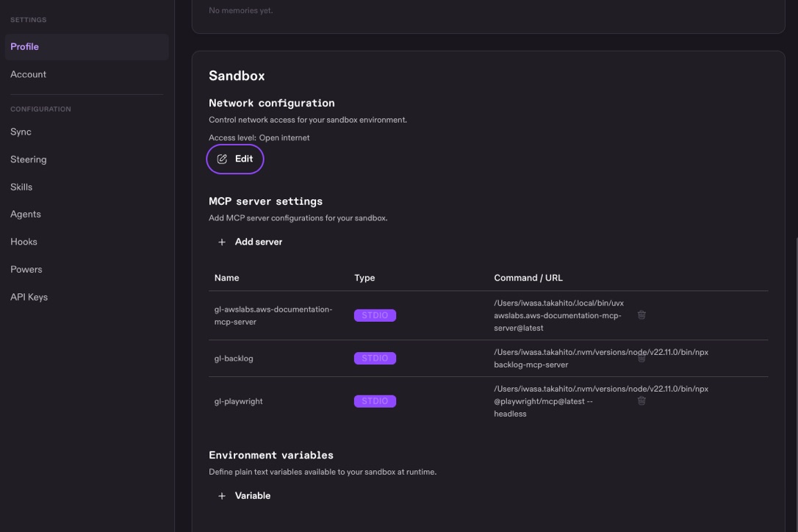Go to API Keys settings
The height and width of the screenshot is (532, 798).
[x=87, y=297]
